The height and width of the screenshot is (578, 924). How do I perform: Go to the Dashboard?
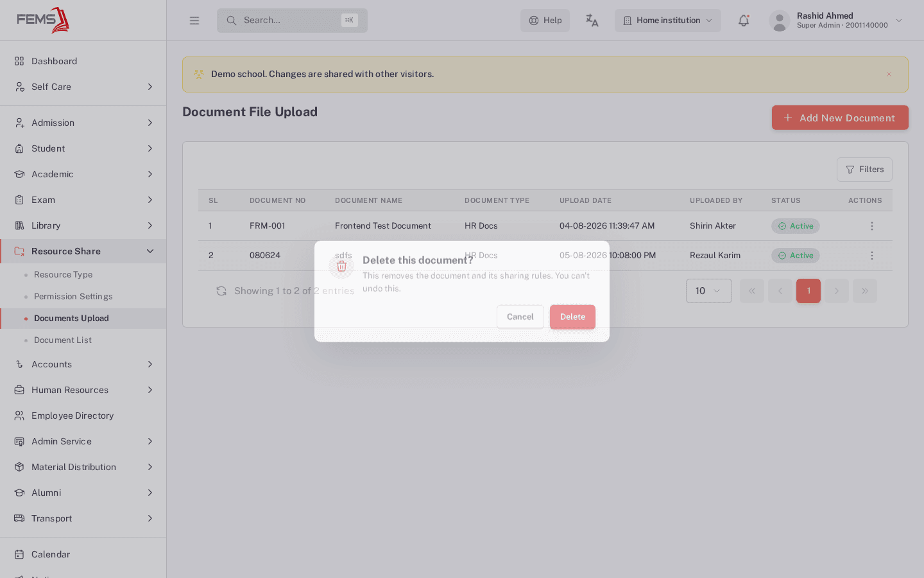pyautogui.click(x=83, y=61)
